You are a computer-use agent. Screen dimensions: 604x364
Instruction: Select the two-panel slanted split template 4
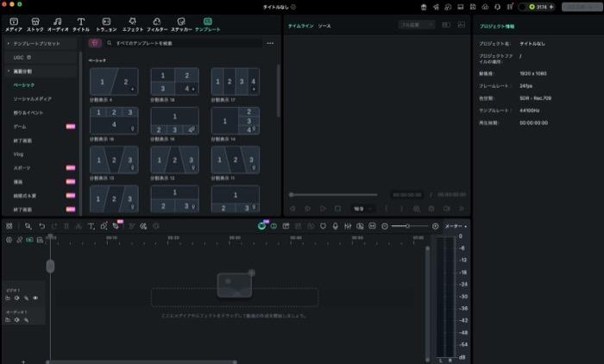coord(114,82)
